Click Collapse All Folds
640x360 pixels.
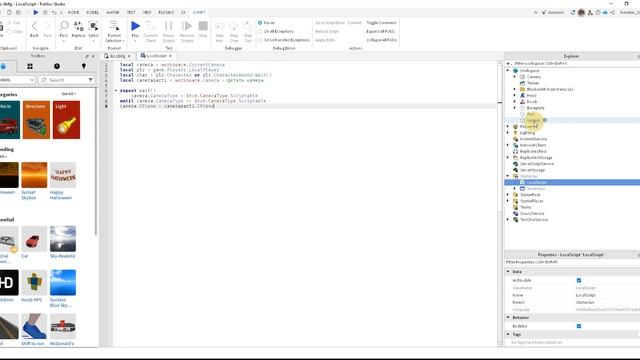pos(382,40)
